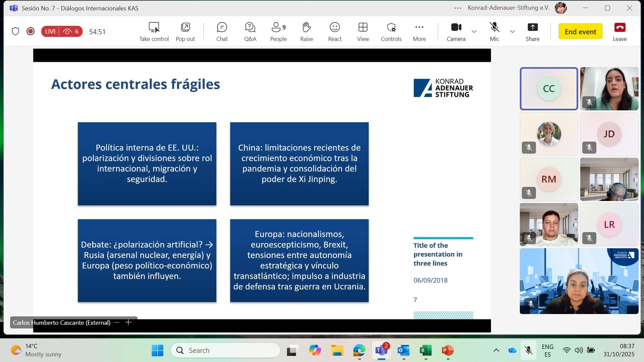
Task: Select the CC participant tile
Action: (x=549, y=89)
